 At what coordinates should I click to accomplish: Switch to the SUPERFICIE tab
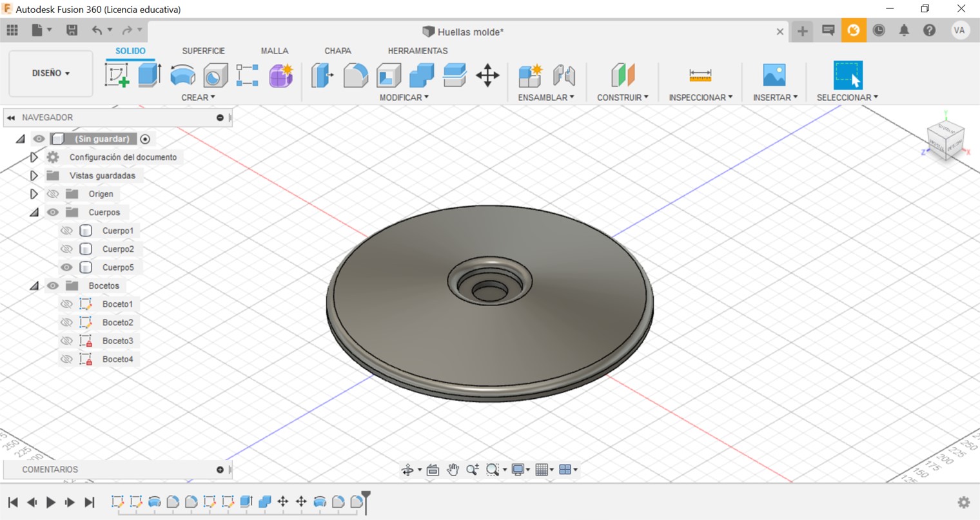click(x=203, y=51)
